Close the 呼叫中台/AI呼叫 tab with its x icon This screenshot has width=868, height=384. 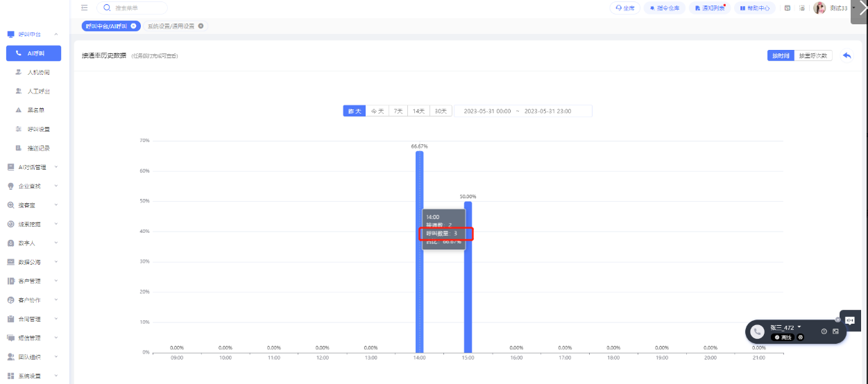pos(133,26)
